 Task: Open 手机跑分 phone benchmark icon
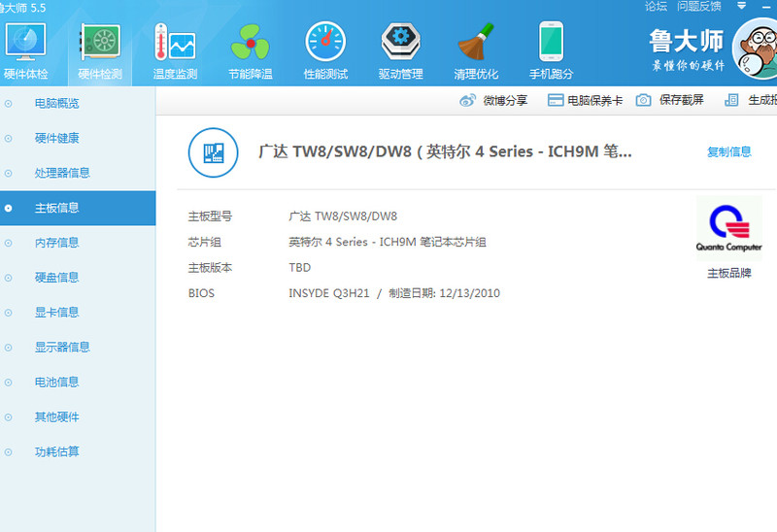tap(551, 42)
